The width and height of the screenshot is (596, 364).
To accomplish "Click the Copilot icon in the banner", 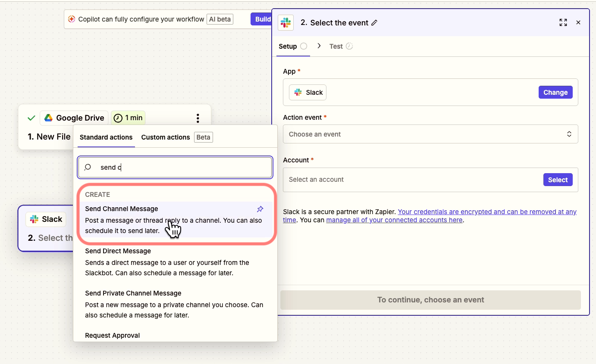I will [x=72, y=19].
